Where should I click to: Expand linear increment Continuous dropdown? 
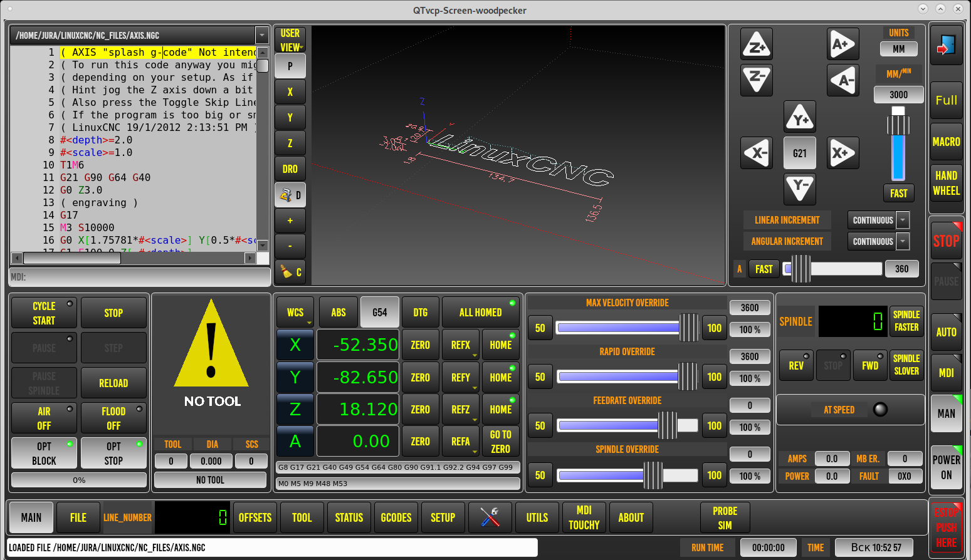coord(903,220)
